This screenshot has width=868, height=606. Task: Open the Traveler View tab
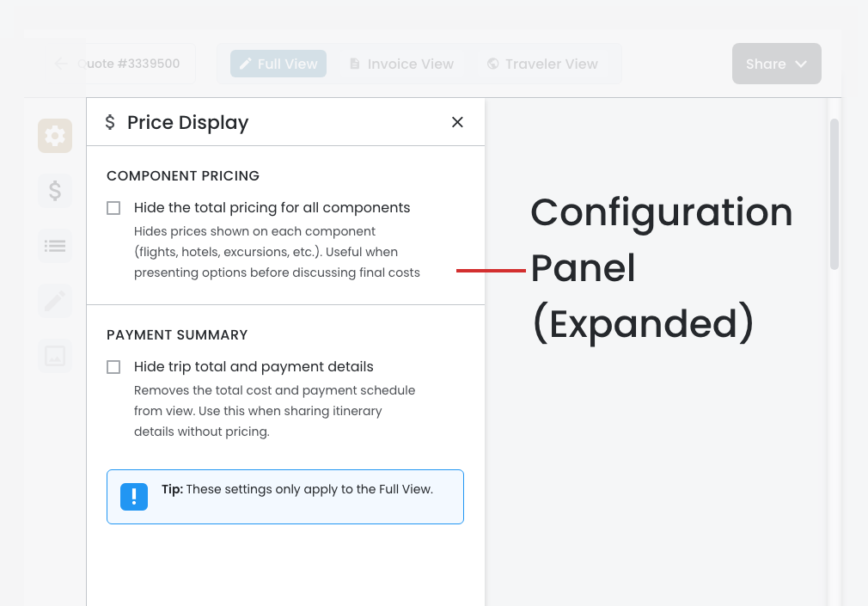(541, 64)
